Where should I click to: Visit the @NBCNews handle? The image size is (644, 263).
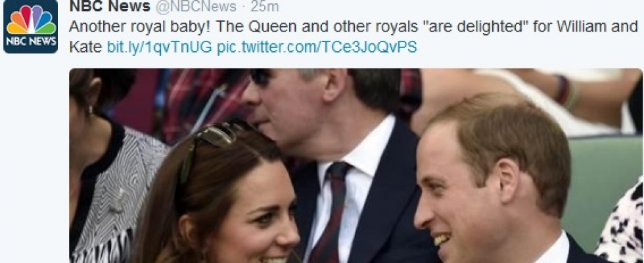point(196,6)
